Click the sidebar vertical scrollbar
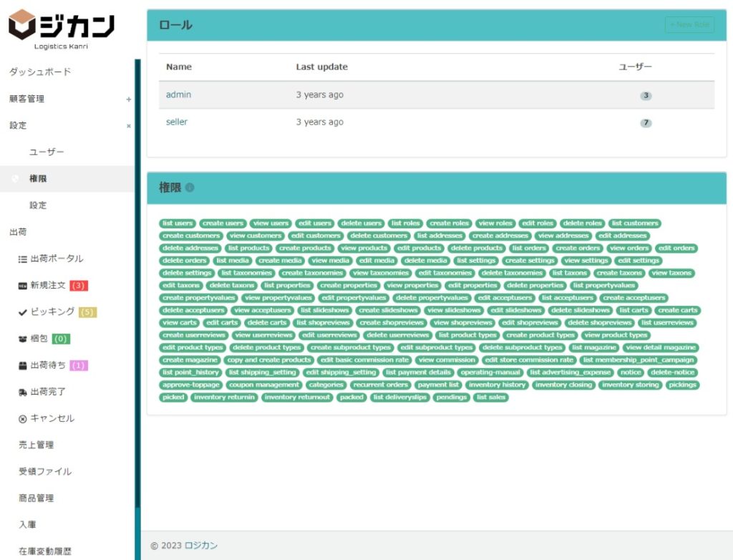Image resolution: width=733 pixels, height=560 pixels. pos(137,286)
